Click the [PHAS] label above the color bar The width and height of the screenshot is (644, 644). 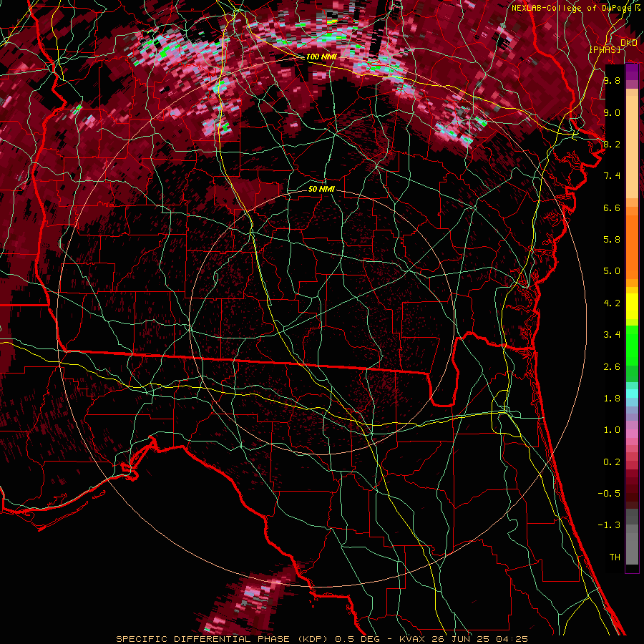coord(605,49)
